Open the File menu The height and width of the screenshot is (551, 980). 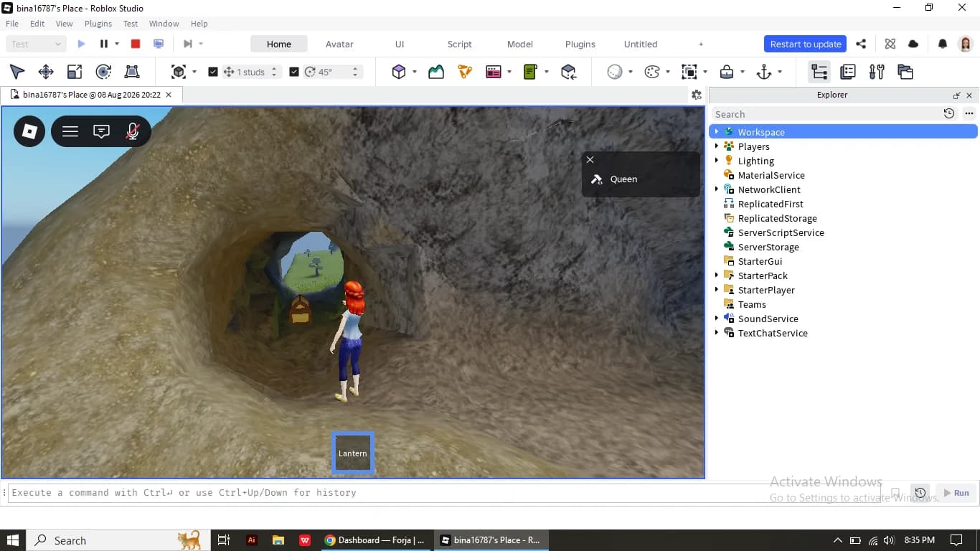click(12, 24)
